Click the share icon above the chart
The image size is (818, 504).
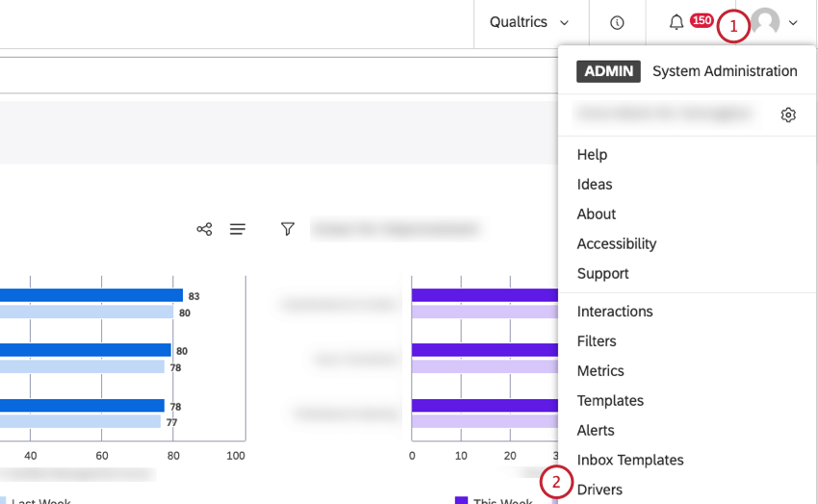click(x=204, y=229)
